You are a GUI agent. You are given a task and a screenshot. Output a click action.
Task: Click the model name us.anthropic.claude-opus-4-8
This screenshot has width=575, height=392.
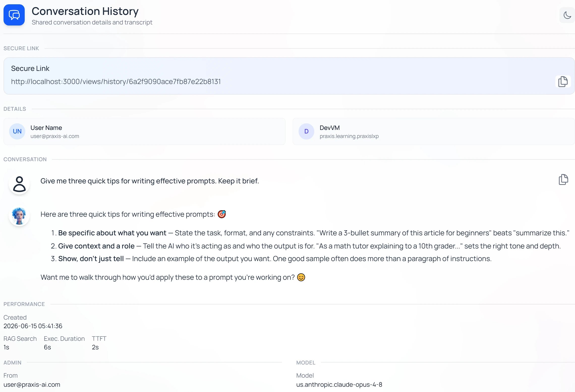pos(339,385)
